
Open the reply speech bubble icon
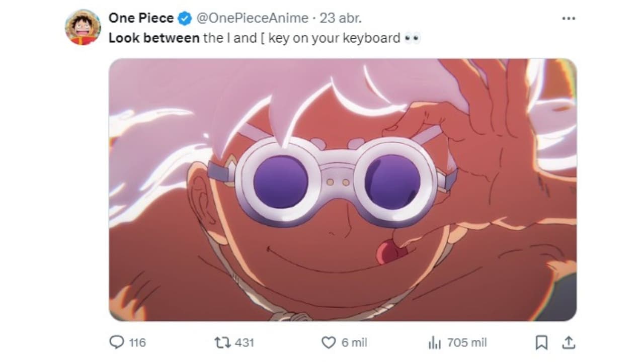tap(116, 342)
